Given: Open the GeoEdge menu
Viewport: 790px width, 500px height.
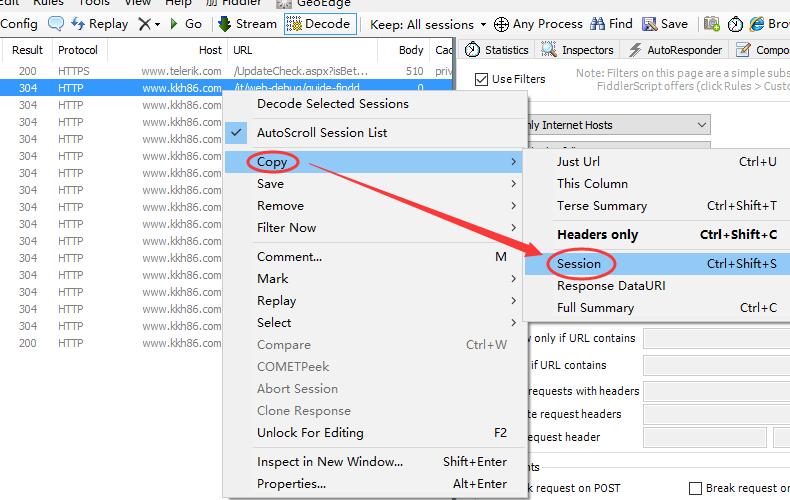Looking at the screenshot, I should tap(313, 4).
